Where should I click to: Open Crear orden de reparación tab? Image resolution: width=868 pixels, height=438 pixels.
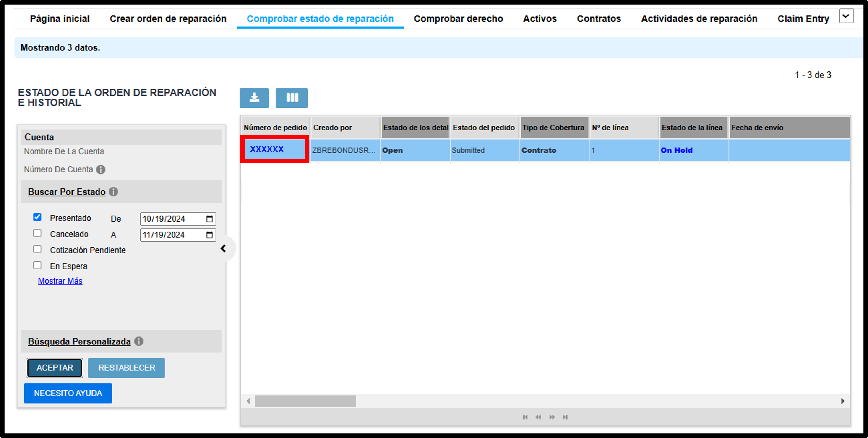[168, 19]
